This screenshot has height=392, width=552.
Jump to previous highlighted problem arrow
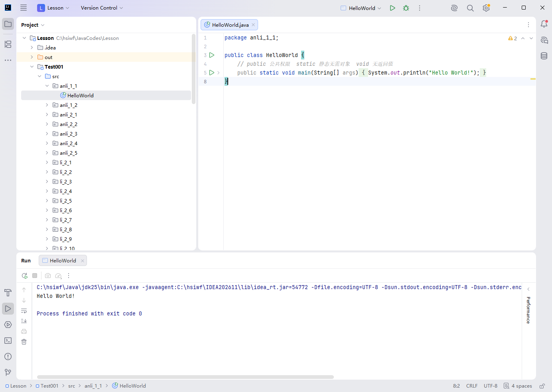pyautogui.click(x=523, y=38)
